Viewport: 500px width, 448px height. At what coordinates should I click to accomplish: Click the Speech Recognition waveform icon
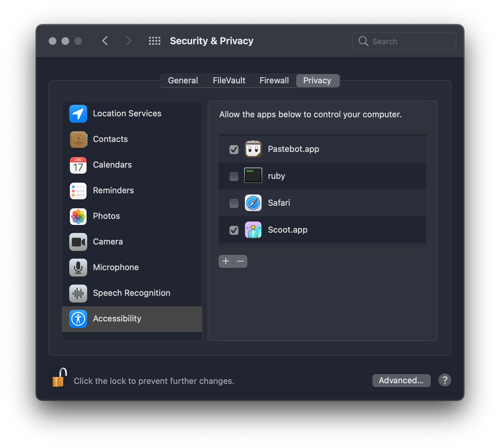pyautogui.click(x=78, y=293)
